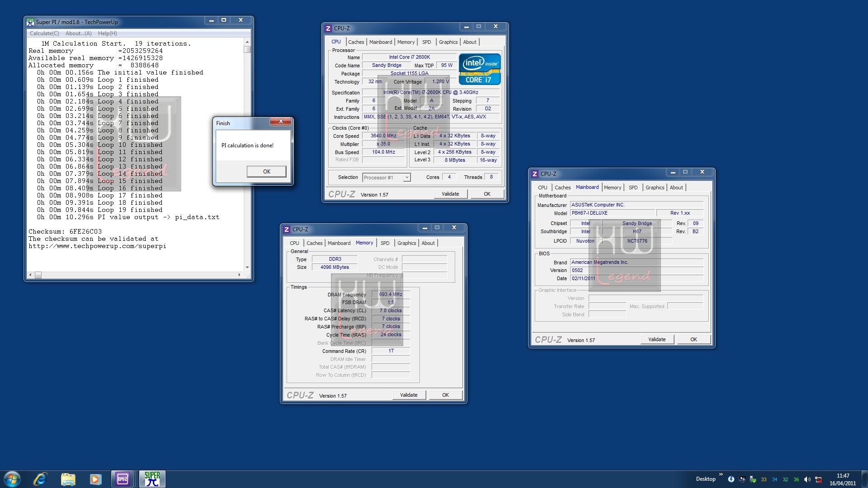Open the Windows Start menu orb
Image resolution: width=868 pixels, height=488 pixels.
pyautogui.click(x=12, y=479)
